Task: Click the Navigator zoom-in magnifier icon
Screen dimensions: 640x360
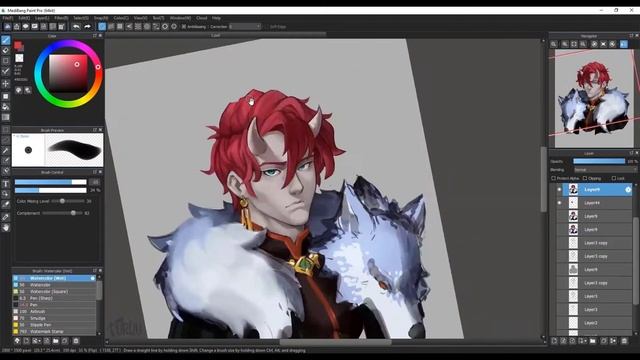Action: pos(564,44)
